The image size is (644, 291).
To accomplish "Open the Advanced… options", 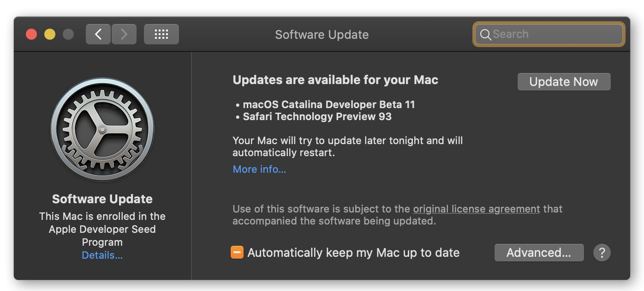I will (539, 253).
